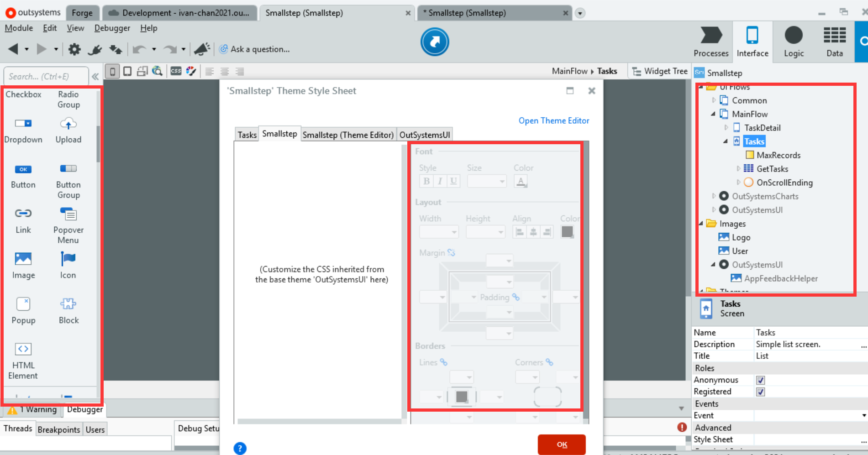Toggle underline font style
The width and height of the screenshot is (868, 455).
[x=453, y=181]
